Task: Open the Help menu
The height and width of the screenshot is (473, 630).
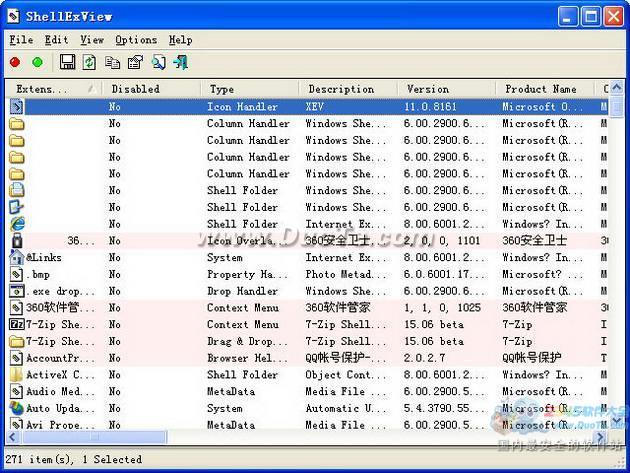Action: [x=180, y=40]
